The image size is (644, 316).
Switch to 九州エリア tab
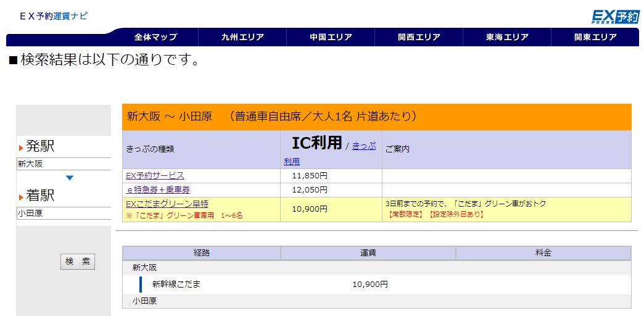(x=242, y=37)
